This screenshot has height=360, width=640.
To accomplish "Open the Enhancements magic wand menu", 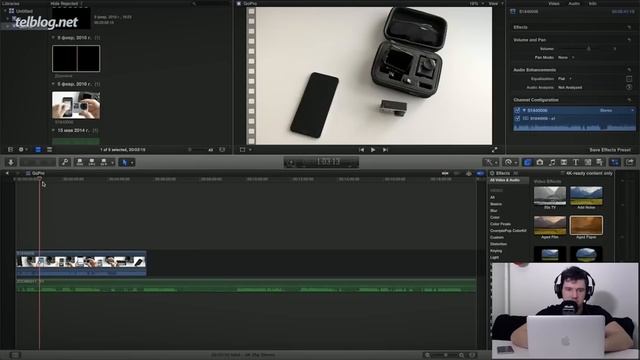I will [490, 162].
